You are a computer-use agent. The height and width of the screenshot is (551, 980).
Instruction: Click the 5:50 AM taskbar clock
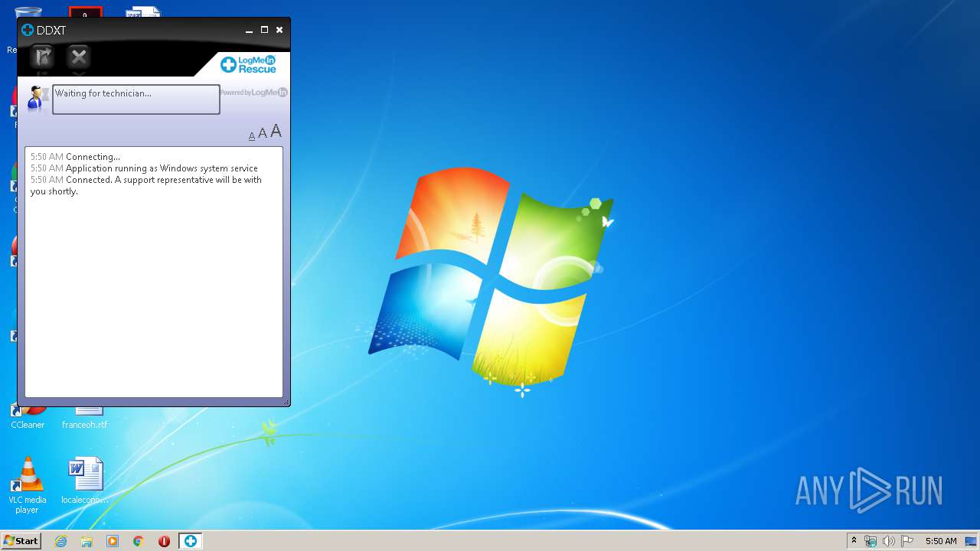click(x=941, y=541)
